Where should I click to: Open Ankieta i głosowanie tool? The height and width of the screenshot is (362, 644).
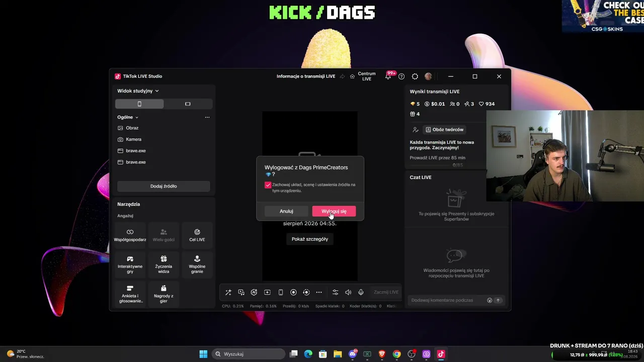tap(130, 294)
